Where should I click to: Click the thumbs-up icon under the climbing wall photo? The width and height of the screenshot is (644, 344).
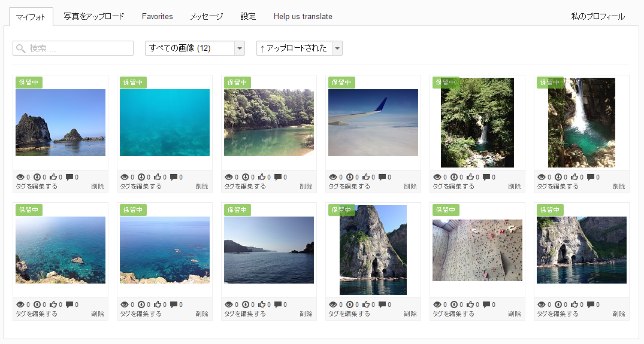pos(471,305)
